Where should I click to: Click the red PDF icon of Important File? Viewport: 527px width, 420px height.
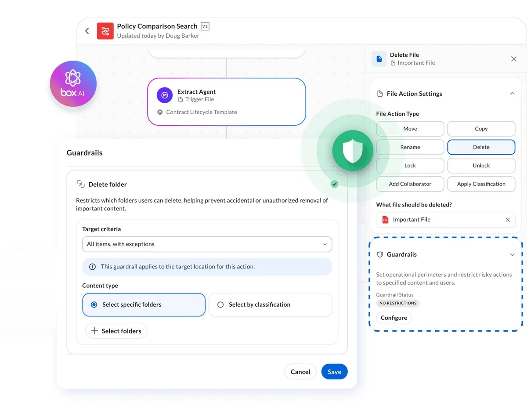(x=385, y=220)
